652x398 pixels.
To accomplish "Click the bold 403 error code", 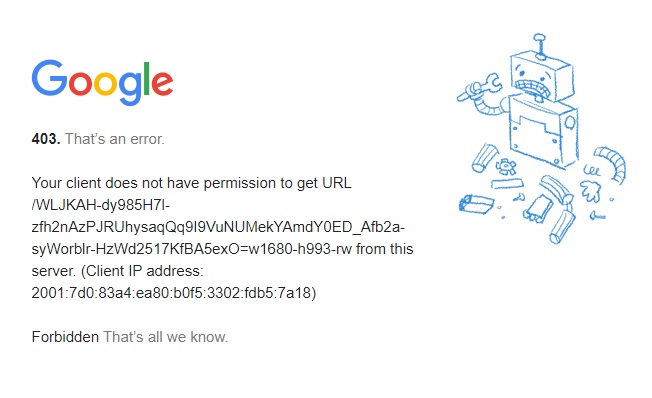I will coord(46,139).
